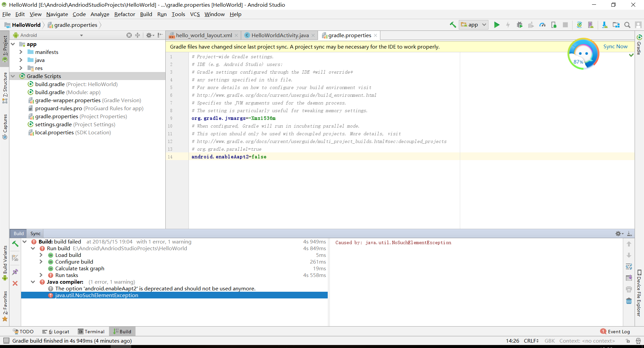The image size is (644, 348).
Task: Click the scroll from source target icon
Action: [x=129, y=35]
